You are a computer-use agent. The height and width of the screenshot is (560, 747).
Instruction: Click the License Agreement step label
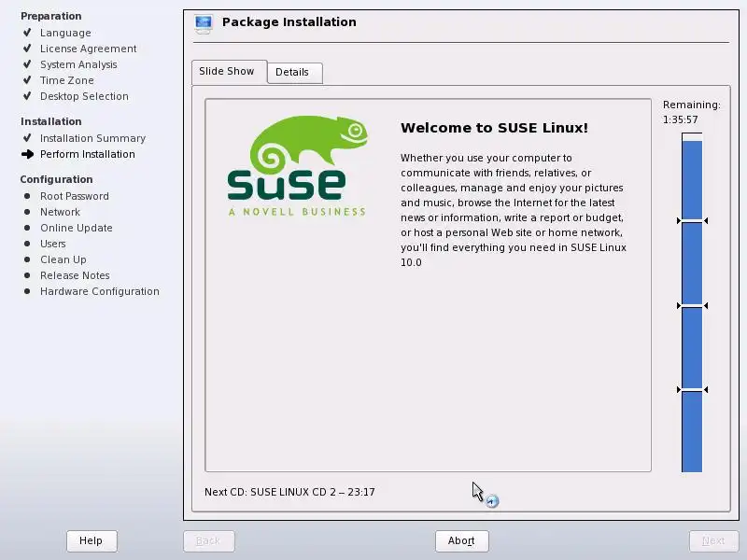point(88,49)
